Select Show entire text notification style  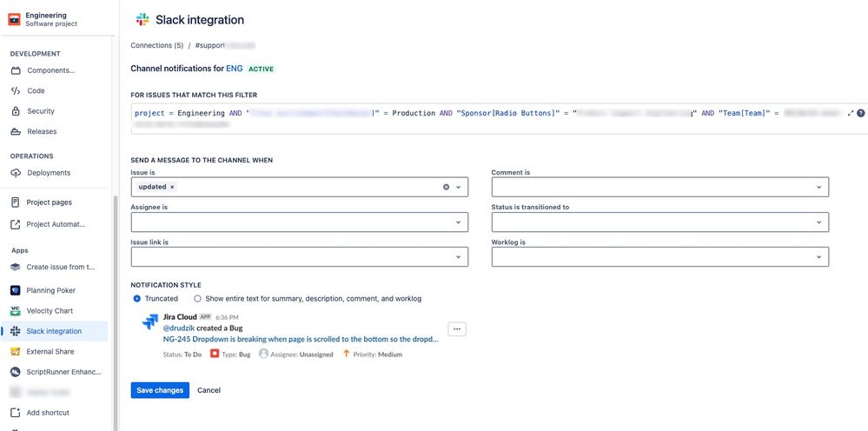tap(197, 299)
